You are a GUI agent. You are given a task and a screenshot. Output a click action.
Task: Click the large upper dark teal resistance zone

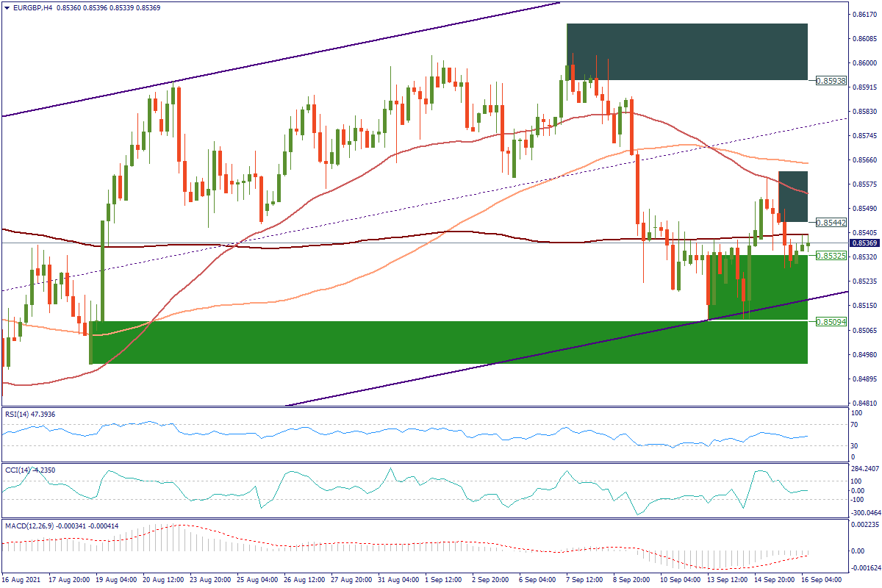pos(686,51)
